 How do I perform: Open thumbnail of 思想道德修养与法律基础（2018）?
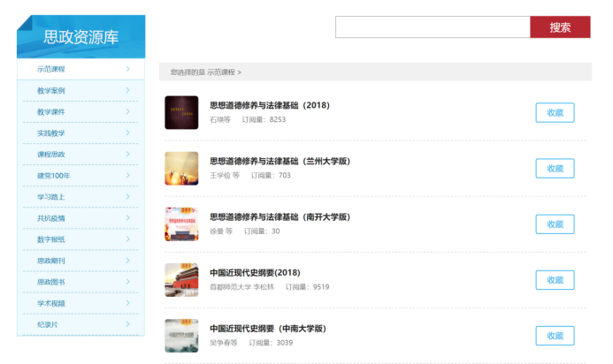[181, 112]
